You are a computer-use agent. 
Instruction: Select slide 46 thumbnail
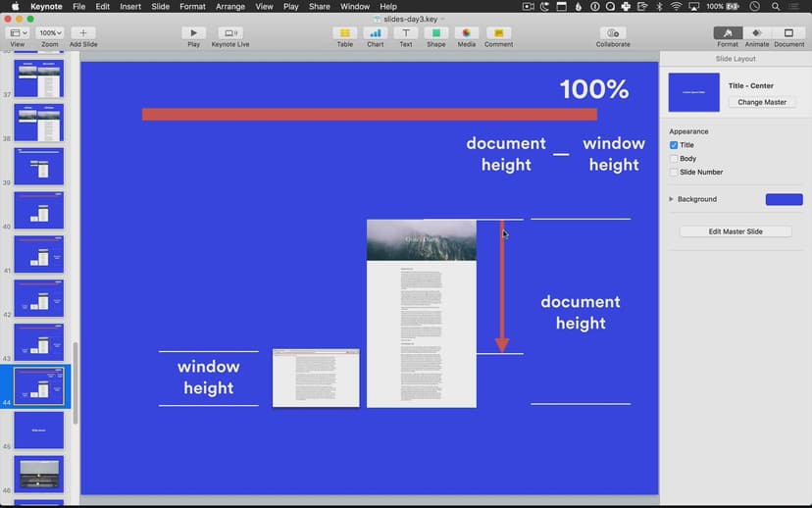39,475
